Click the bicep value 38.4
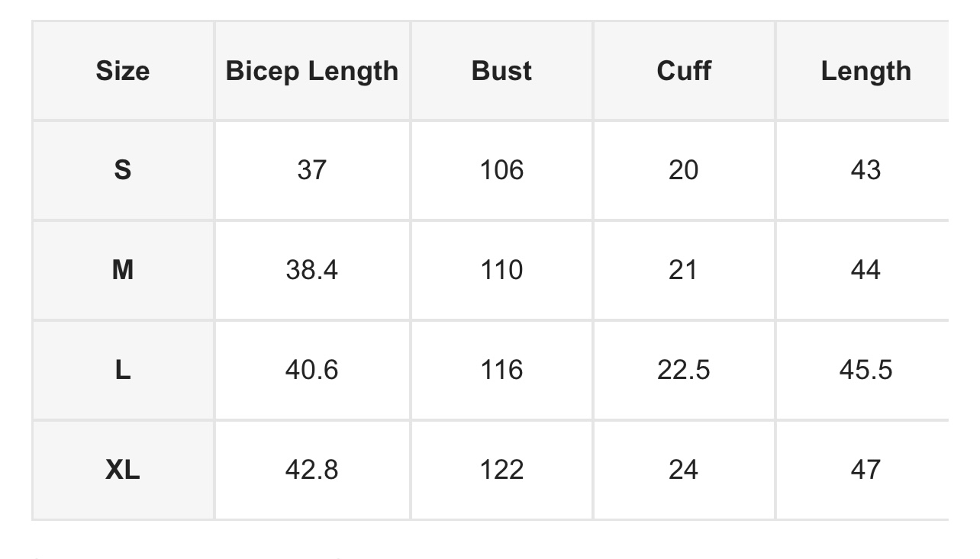Image resolution: width=980 pixels, height=559 pixels. tap(312, 270)
